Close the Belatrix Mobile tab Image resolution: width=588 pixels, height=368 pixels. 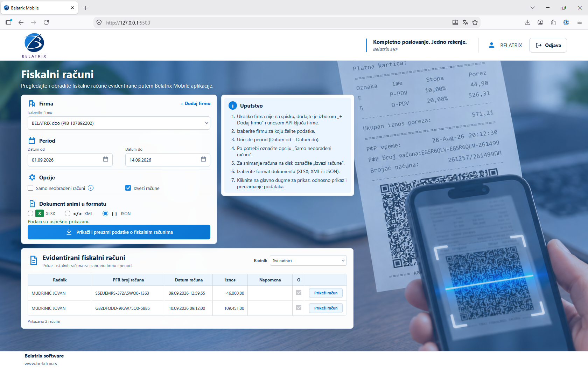coord(72,8)
